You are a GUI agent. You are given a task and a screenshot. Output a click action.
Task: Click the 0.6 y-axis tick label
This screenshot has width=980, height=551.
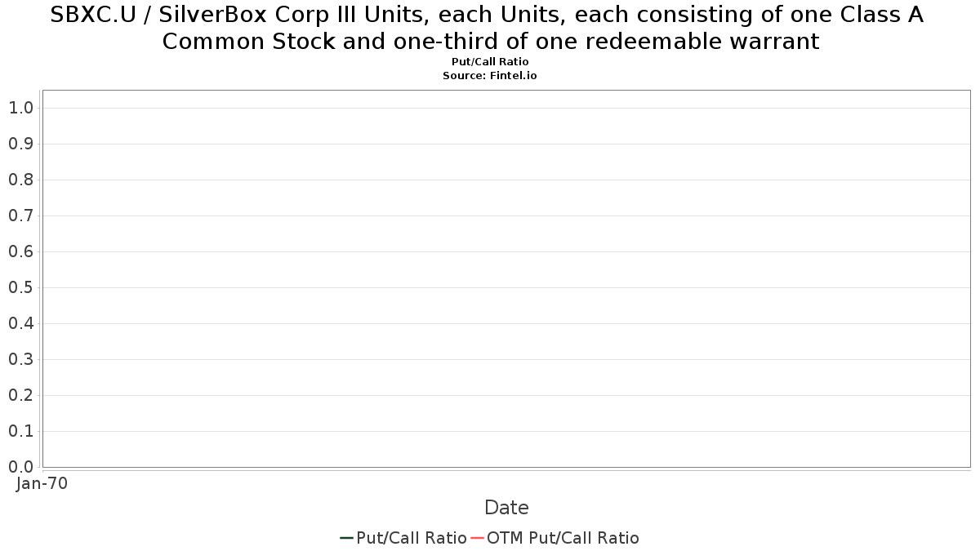click(20, 251)
